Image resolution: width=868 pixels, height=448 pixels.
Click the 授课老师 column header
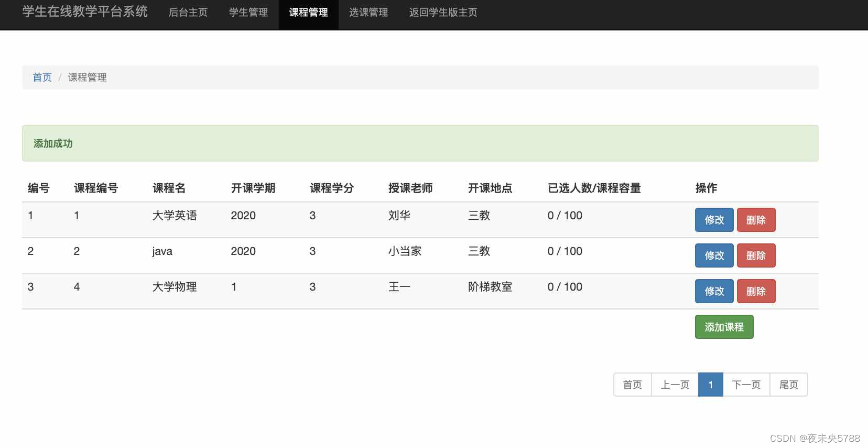click(410, 188)
